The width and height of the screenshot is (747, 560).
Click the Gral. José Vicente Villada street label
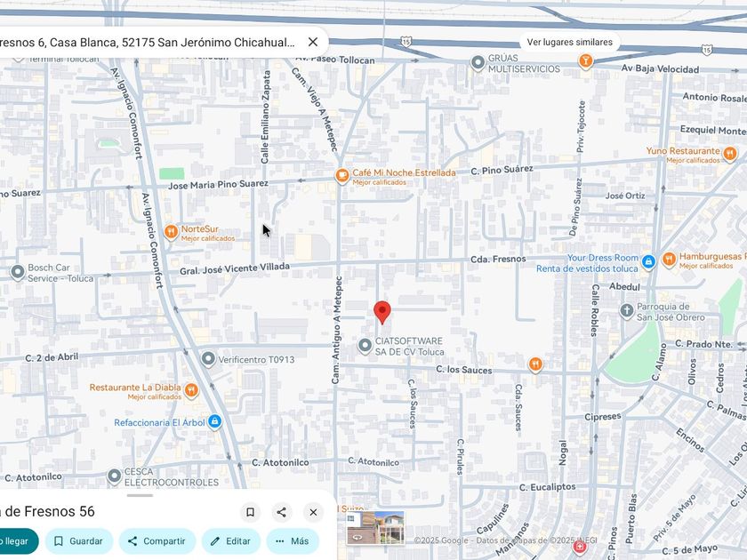(235, 268)
